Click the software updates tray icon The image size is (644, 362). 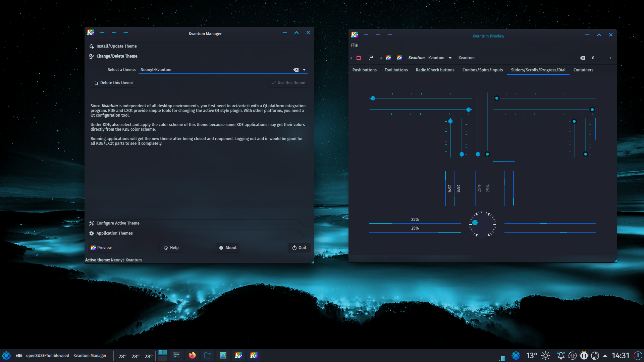(573, 356)
